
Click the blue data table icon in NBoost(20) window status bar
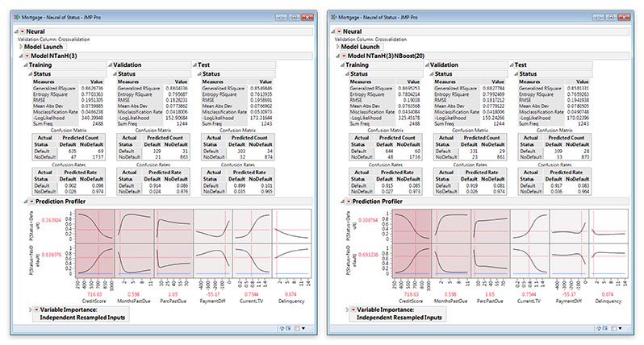pos(605,328)
